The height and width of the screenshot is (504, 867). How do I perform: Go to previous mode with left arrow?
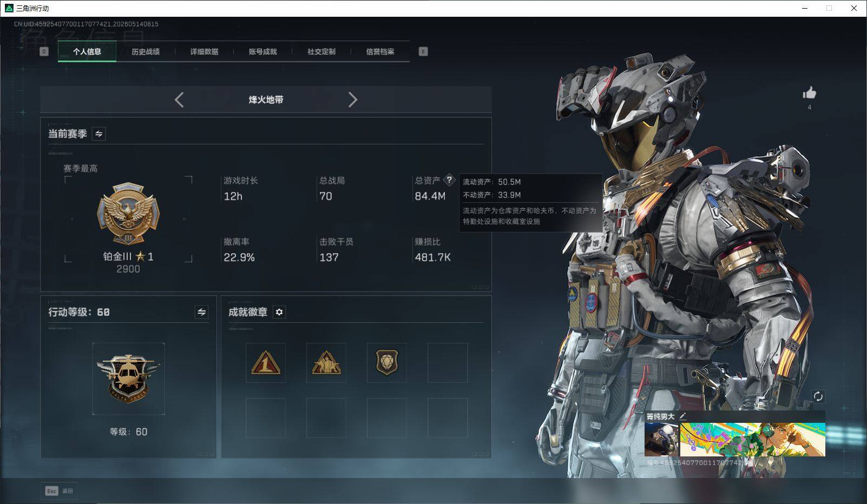179,100
